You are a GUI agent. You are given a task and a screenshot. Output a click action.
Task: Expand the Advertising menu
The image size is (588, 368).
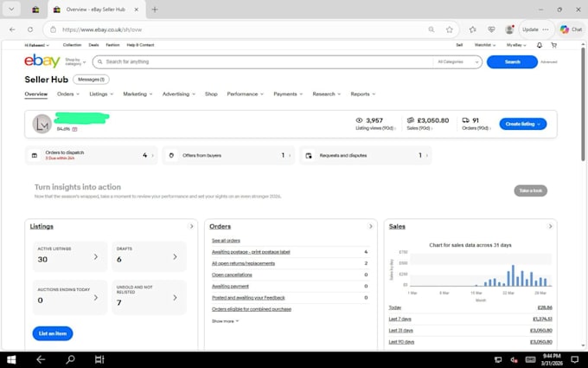[179, 94]
